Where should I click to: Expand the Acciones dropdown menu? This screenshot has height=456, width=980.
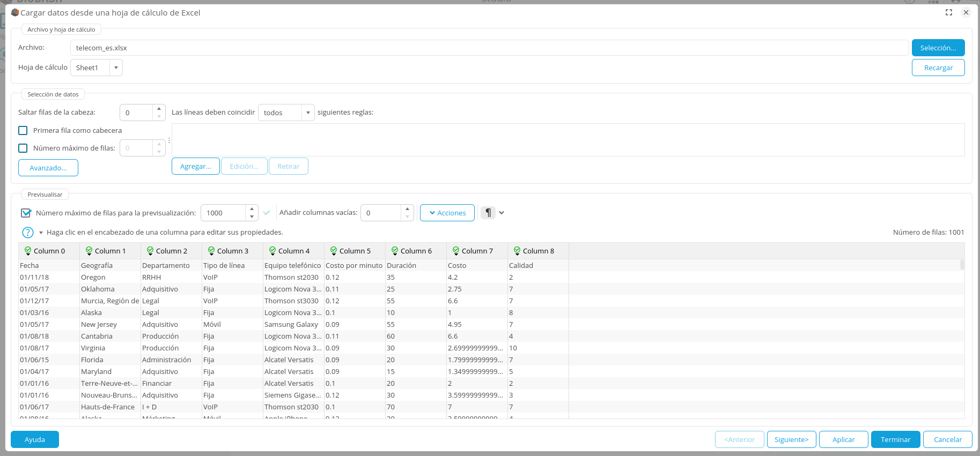click(447, 213)
